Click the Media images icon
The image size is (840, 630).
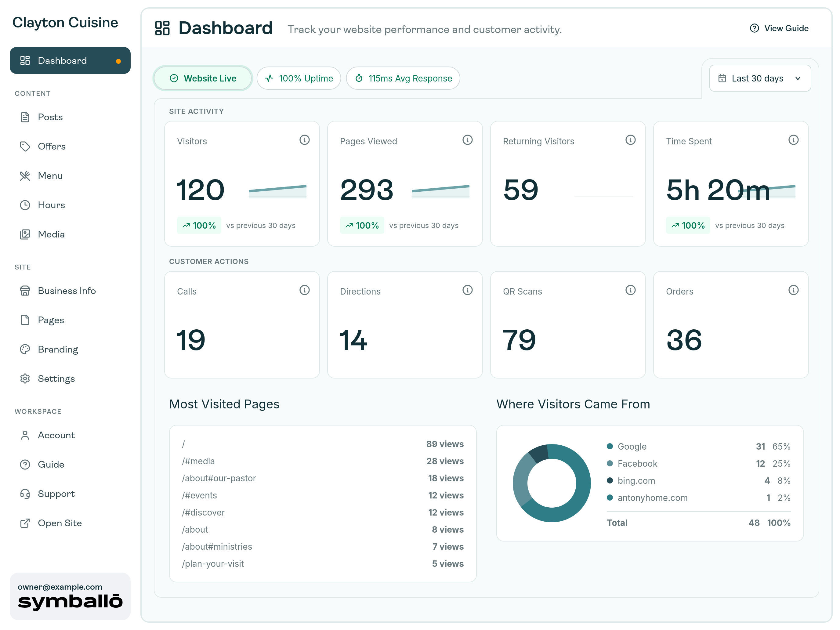pyautogui.click(x=25, y=234)
